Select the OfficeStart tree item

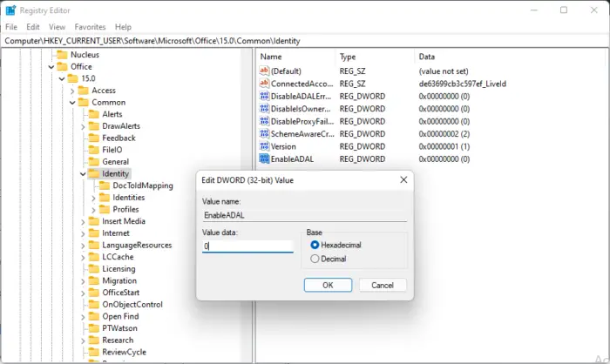[120, 293]
